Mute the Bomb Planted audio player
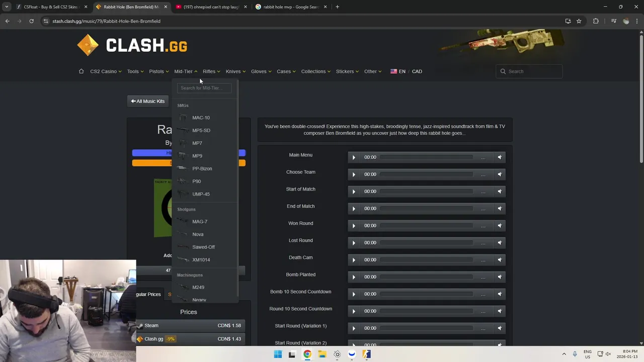This screenshot has width=644, height=362. click(x=500, y=277)
